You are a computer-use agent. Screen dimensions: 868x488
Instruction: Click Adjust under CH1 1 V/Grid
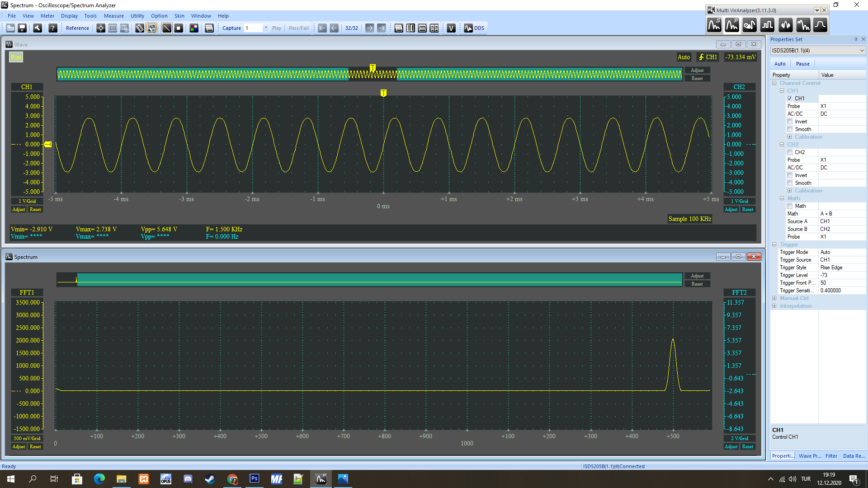19,209
